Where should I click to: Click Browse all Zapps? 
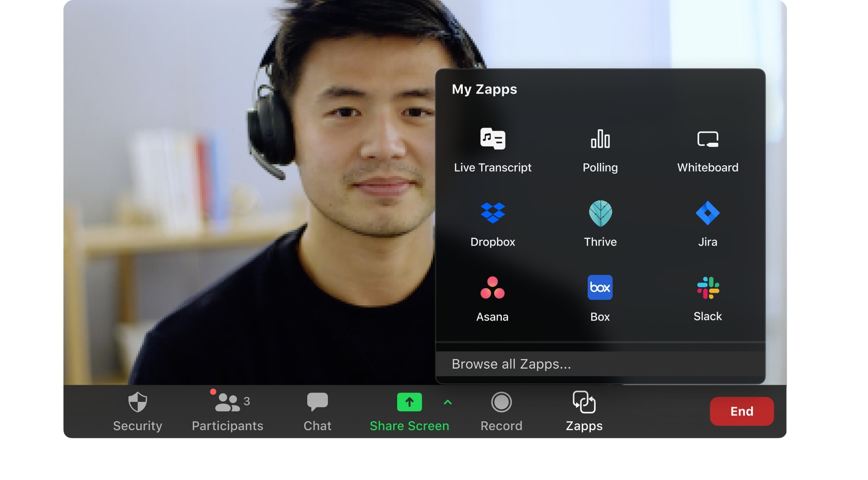tap(512, 364)
